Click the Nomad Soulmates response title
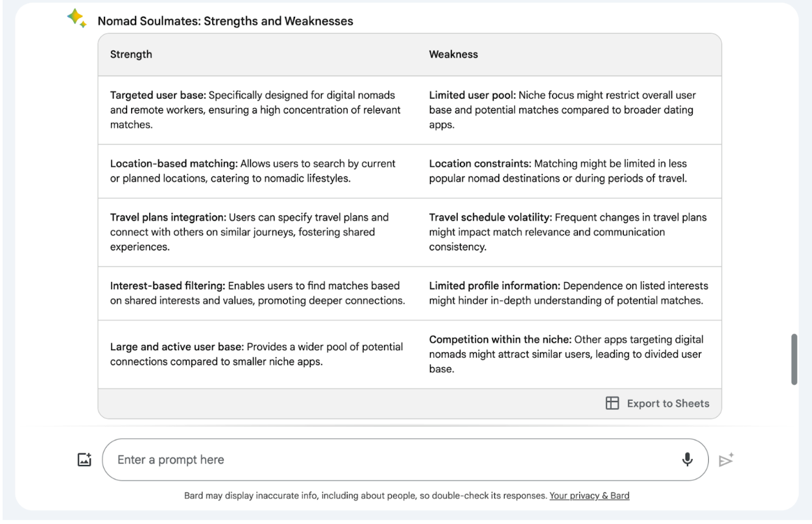Screen dimensions: 812x524 tap(225, 21)
